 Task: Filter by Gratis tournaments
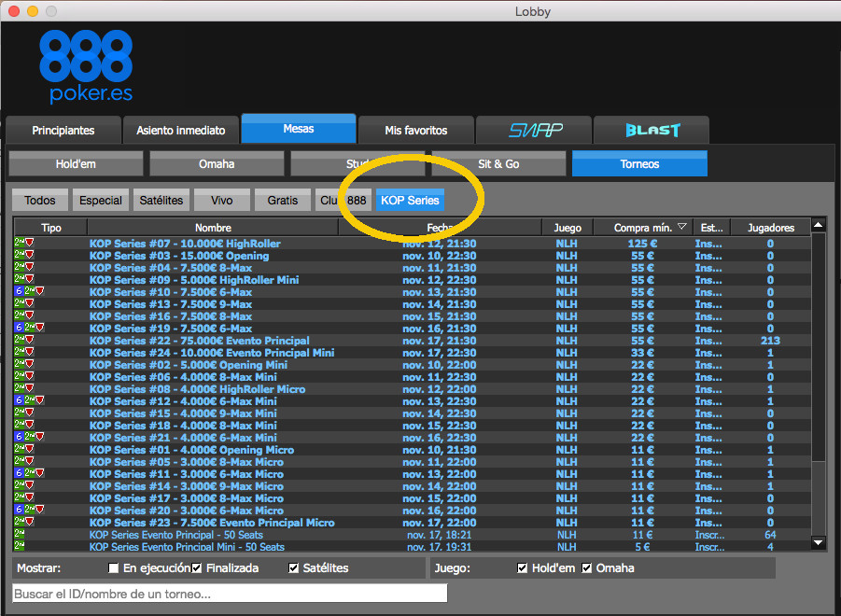(283, 200)
